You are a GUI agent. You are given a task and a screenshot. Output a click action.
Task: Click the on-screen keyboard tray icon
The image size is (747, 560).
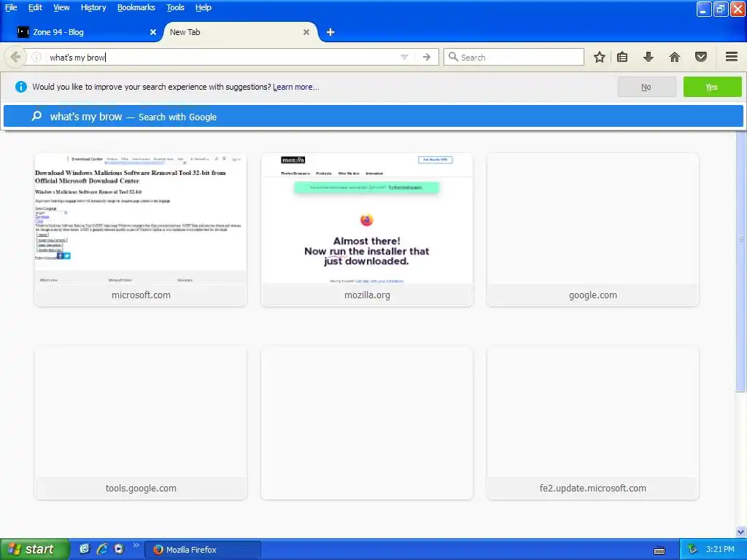click(659, 551)
